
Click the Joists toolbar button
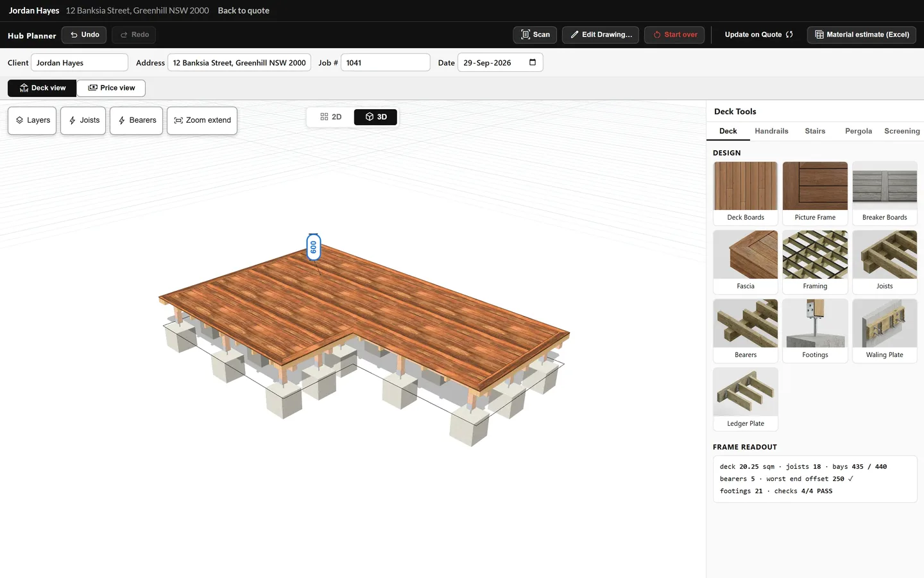coord(83,121)
